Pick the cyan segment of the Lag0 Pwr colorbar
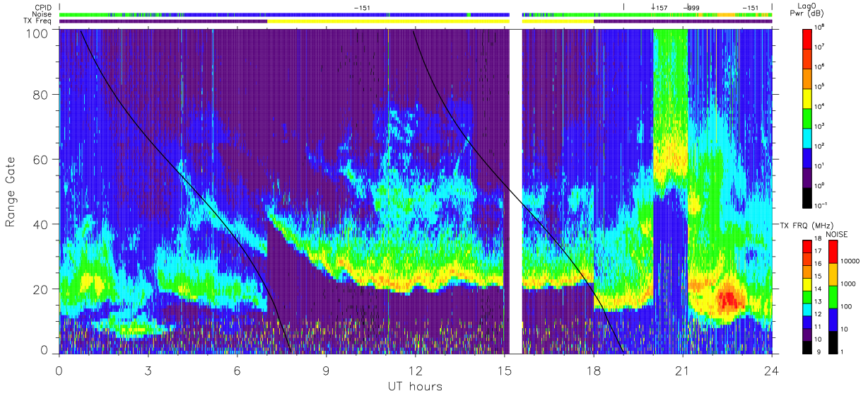 coord(807,137)
